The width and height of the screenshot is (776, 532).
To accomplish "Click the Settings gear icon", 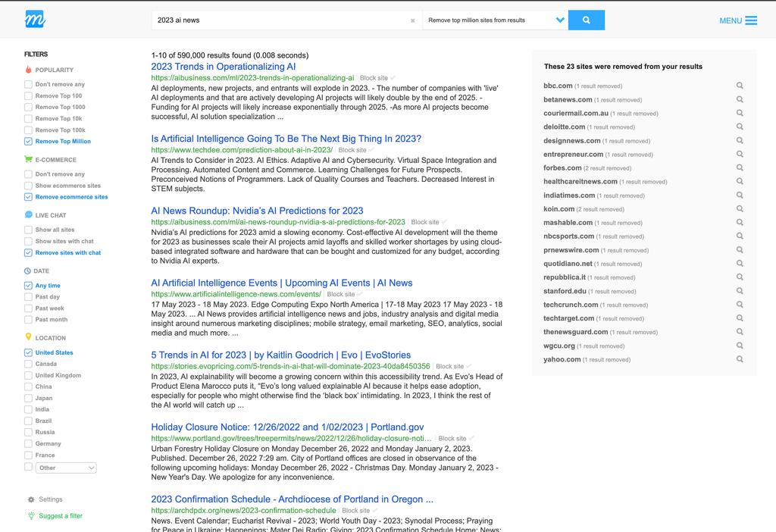I will click(31, 499).
